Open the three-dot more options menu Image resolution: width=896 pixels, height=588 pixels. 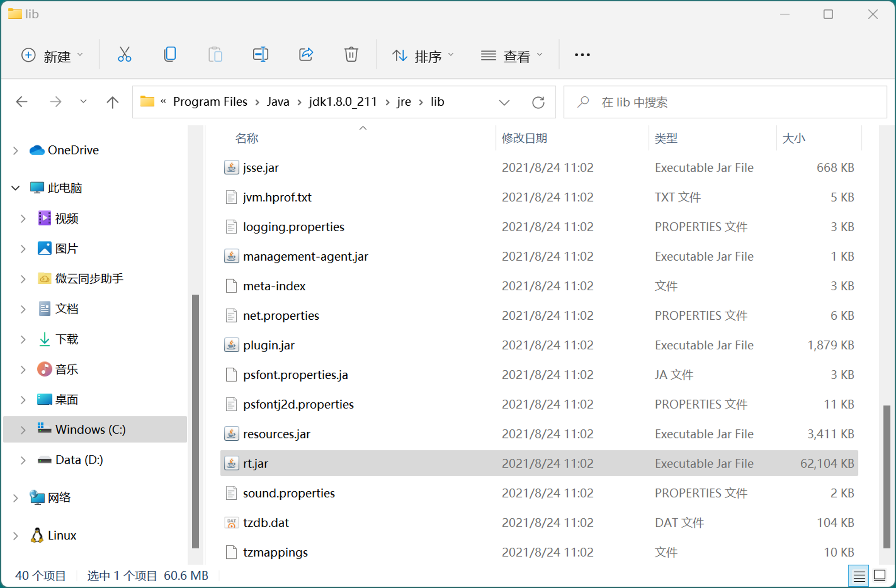(x=582, y=55)
